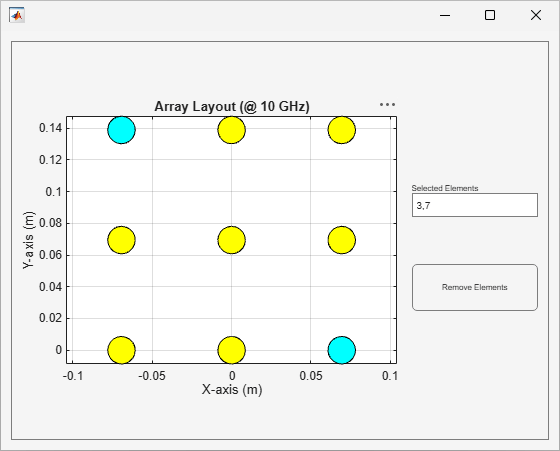Image resolution: width=560 pixels, height=451 pixels.
Task: Select the yellow top-middle array element
Action: point(232,130)
